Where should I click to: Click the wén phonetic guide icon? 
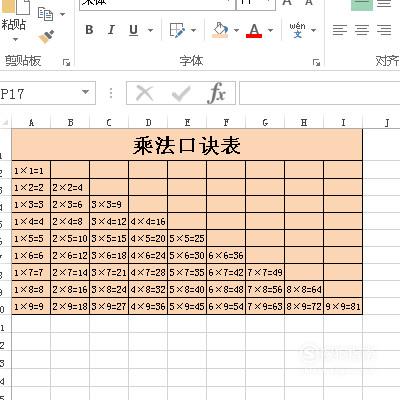[x=297, y=30]
